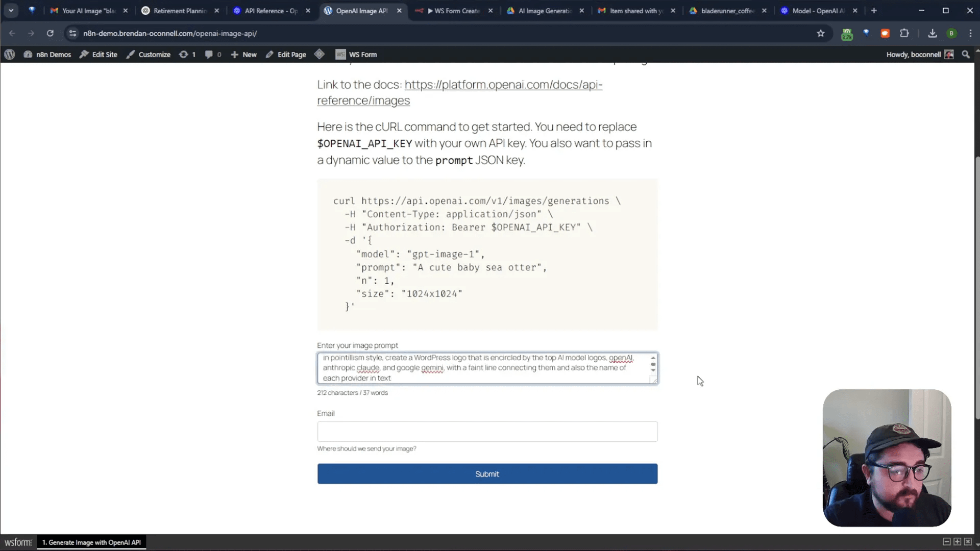Open the comments indicator showing 0
Viewport: 980px width, 551px height.
pos(213,54)
